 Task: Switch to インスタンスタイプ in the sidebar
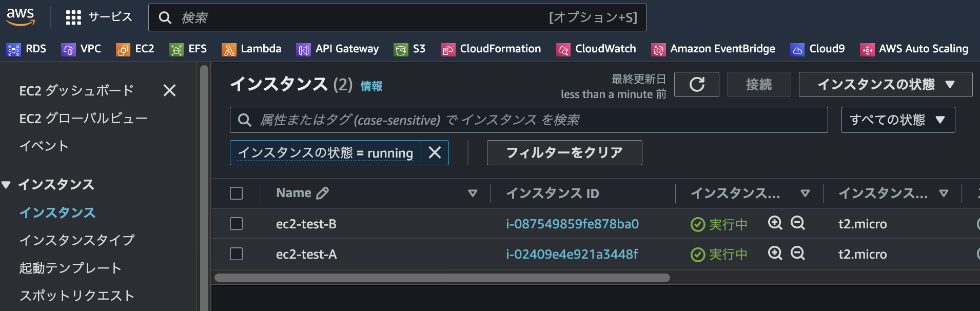(x=77, y=240)
